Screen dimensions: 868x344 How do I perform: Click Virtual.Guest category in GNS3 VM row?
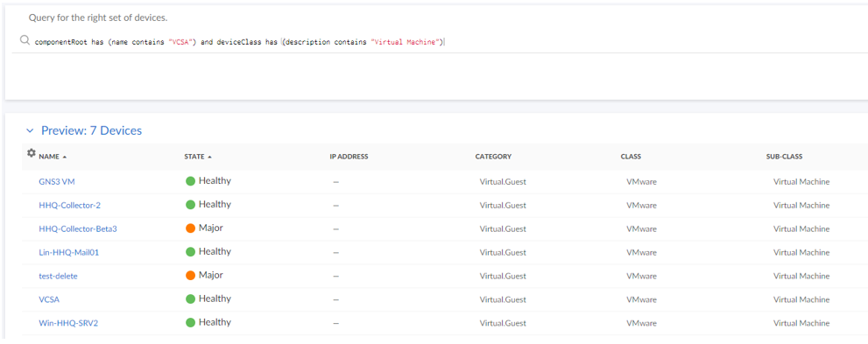[503, 181]
